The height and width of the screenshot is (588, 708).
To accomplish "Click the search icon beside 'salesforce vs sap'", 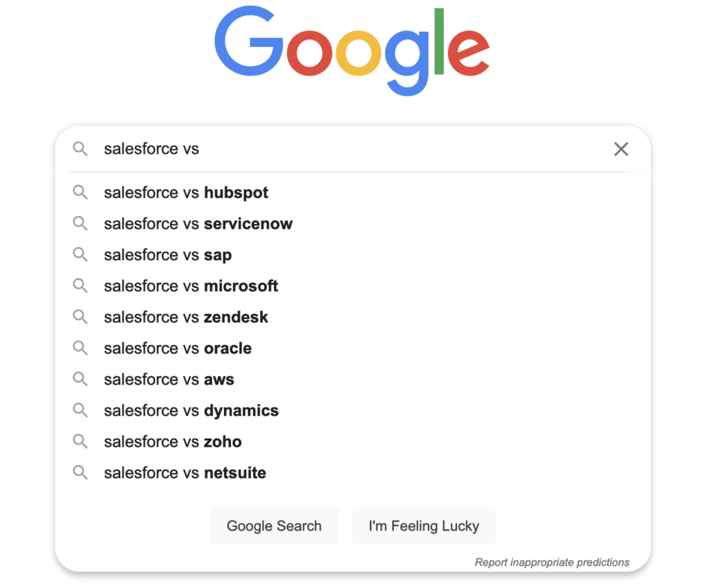I will (x=80, y=255).
